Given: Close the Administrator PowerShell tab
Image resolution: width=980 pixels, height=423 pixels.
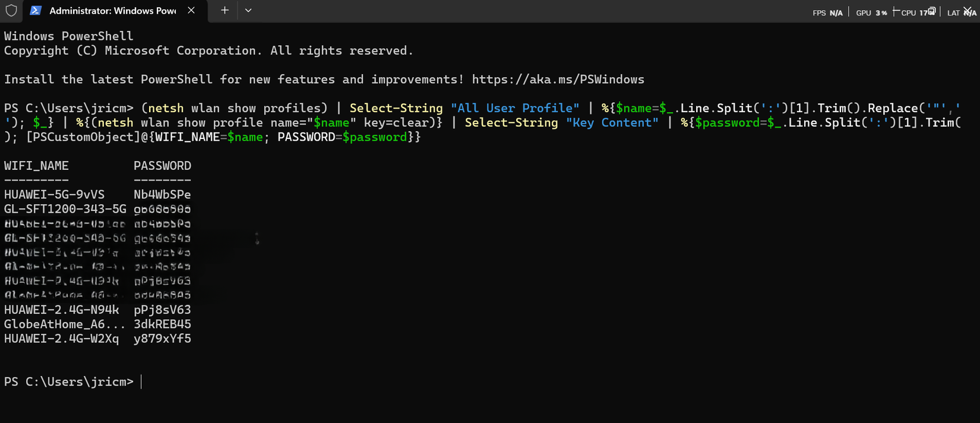Looking at the screenshot, I should (191, 10).
